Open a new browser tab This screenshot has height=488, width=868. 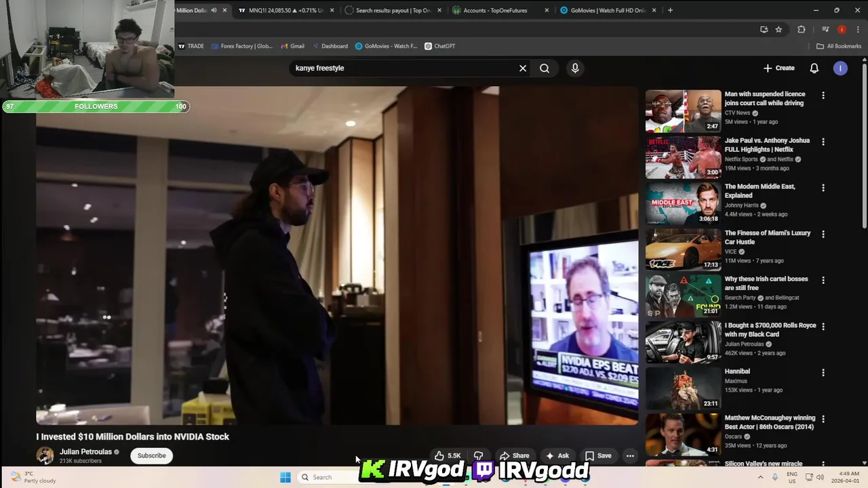(x=670, y=10)
